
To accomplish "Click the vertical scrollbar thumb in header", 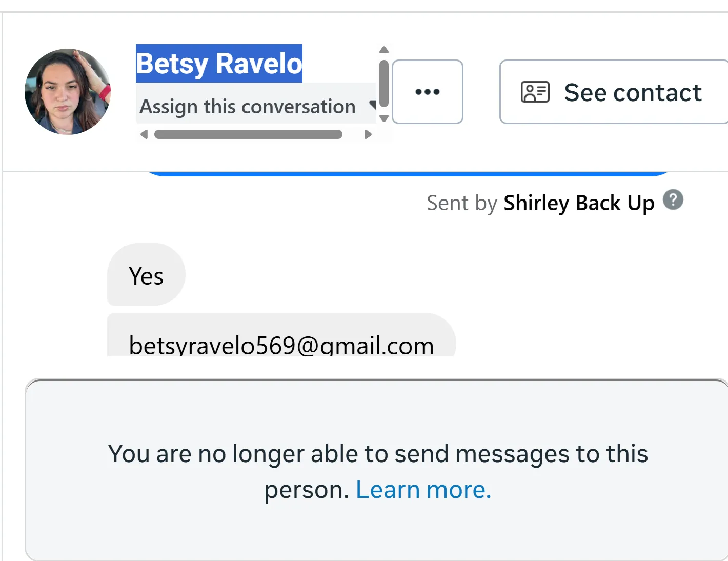I will (383, 84).
